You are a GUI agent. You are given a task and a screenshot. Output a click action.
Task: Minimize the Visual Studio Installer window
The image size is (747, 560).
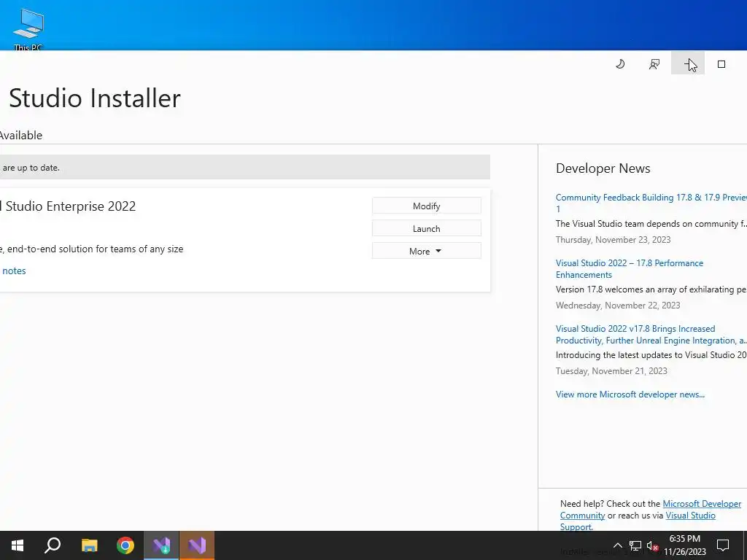(687, 63)
